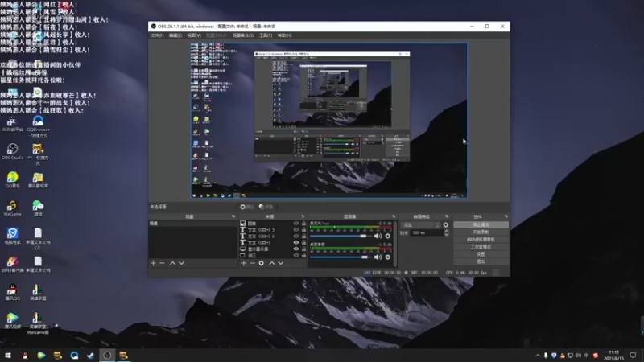This screenshot has height=362, width=644.
Task: Open Mic/Aux audio settings gear
Action: 388,236
